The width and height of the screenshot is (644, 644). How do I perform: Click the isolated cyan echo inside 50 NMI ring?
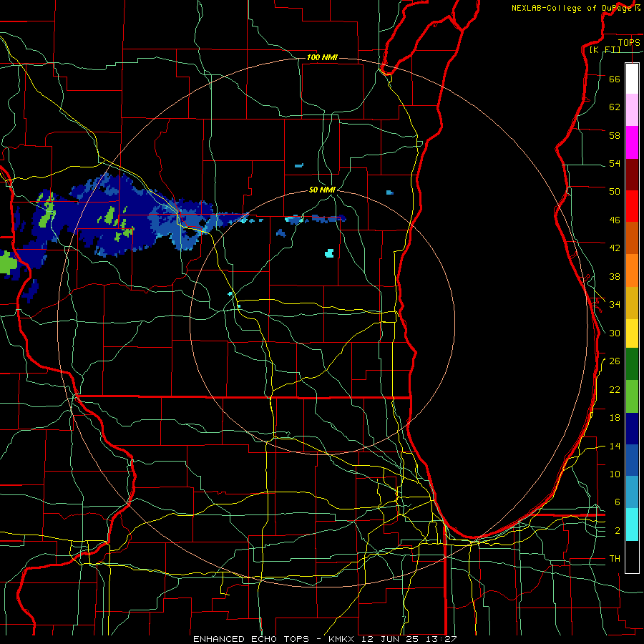coord(329,253)
